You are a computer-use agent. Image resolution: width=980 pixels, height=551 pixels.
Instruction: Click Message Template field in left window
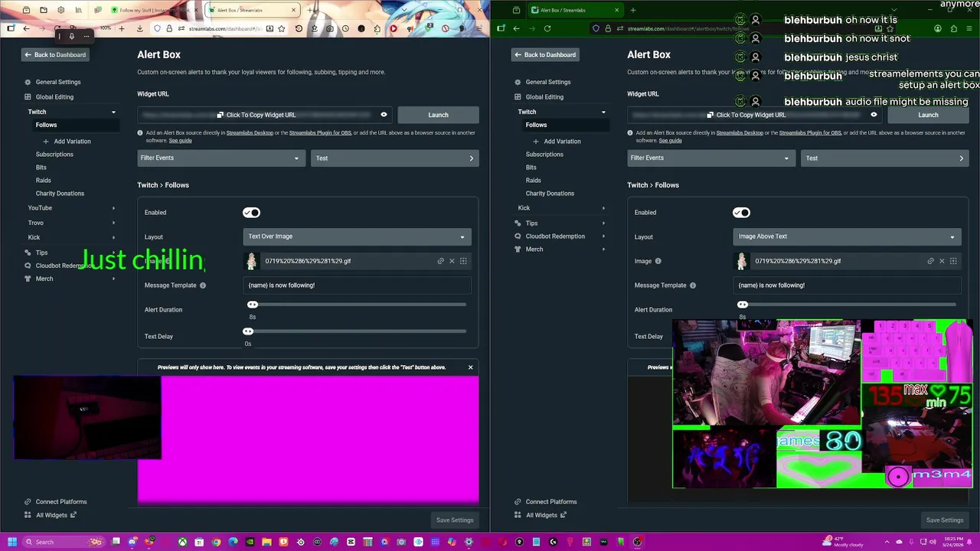(x=357, y=285)
